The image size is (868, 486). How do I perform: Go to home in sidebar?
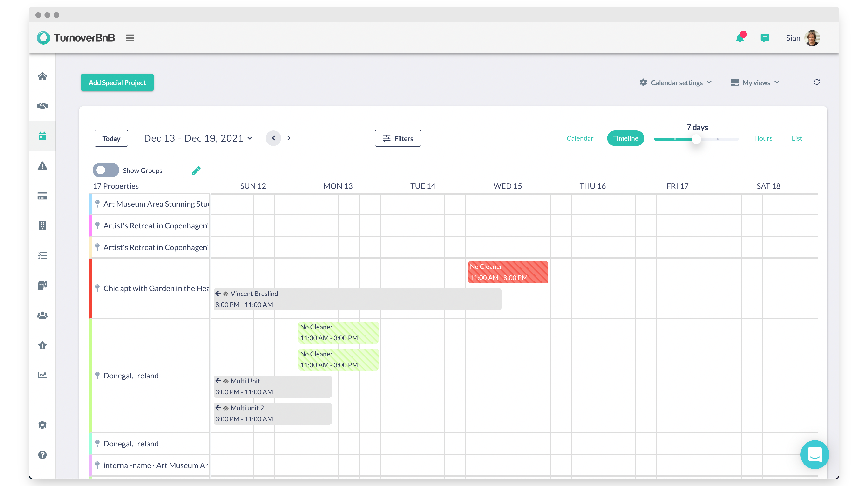point(42,76)
